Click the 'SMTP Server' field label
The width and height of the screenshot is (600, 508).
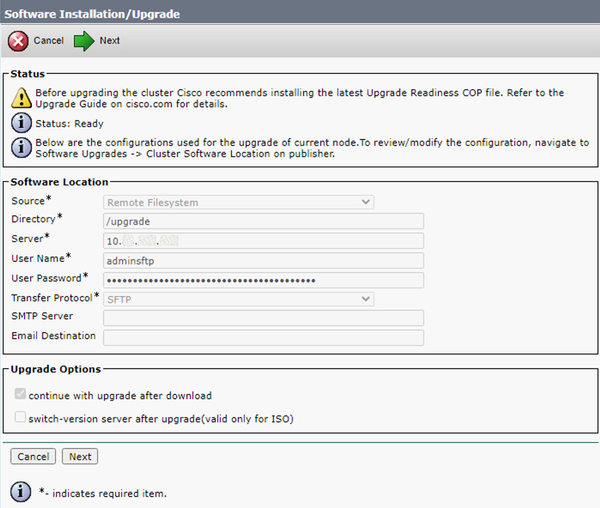42,316
